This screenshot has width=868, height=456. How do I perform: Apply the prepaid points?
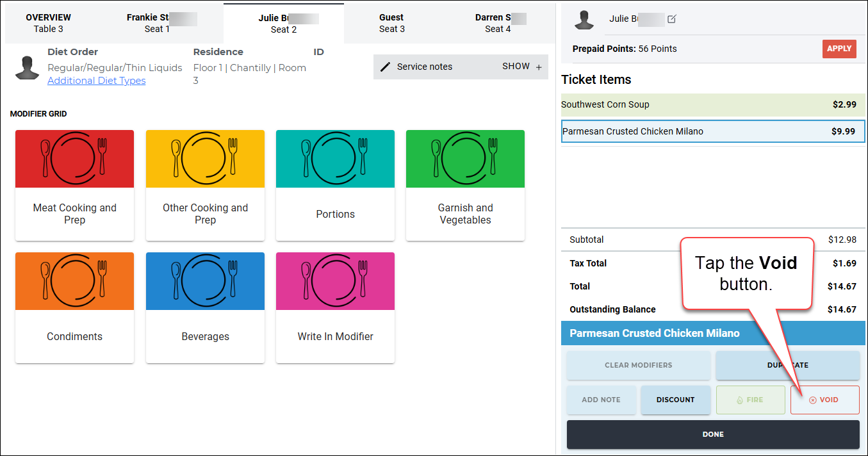tap(839, 49)
